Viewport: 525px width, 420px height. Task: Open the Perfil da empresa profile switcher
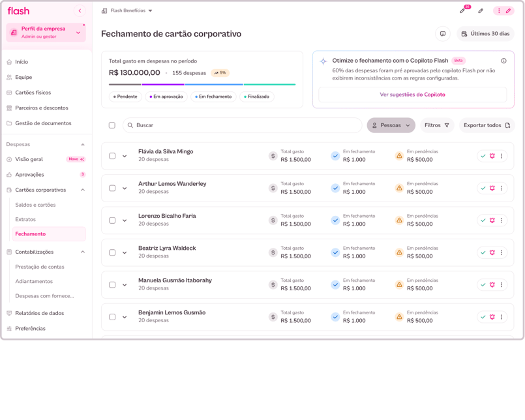(x=46, y=33)
